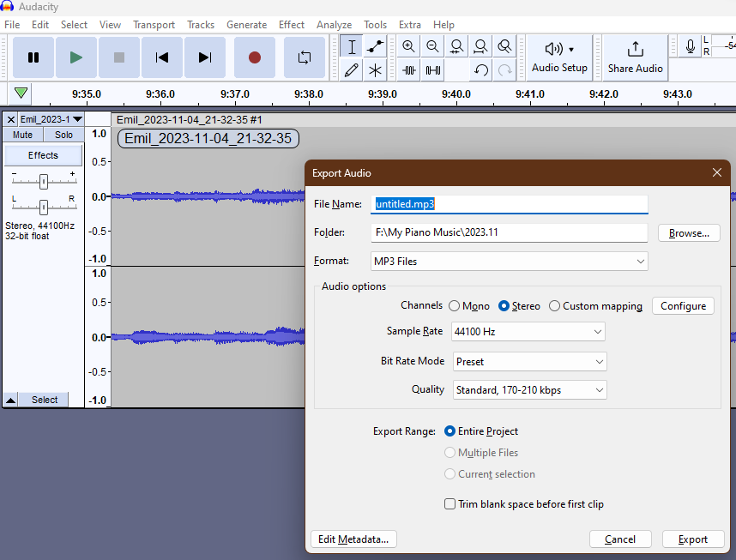
Task: Fit selection to width zoom icon
Action: coord(456,46)
